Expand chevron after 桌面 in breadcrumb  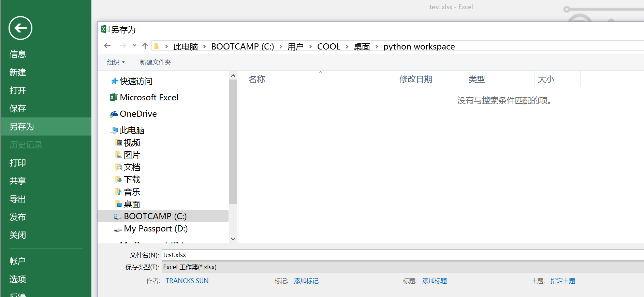point(377,47)
